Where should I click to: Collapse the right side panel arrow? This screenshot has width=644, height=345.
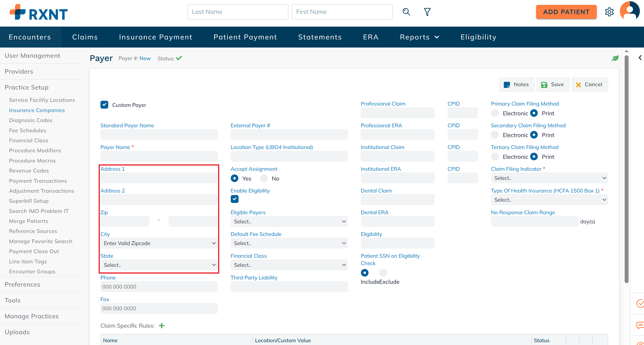pos(640,58)
